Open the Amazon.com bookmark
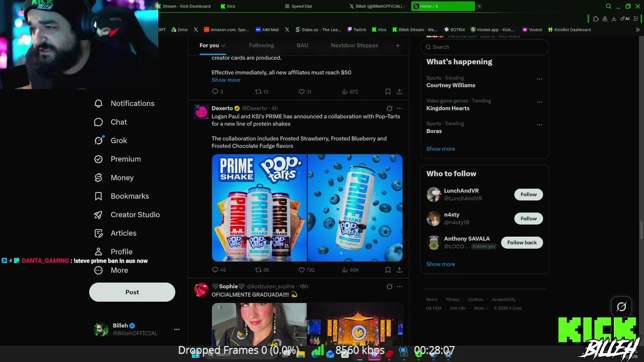Screen dimensions: 644x362 coord(226,30)
